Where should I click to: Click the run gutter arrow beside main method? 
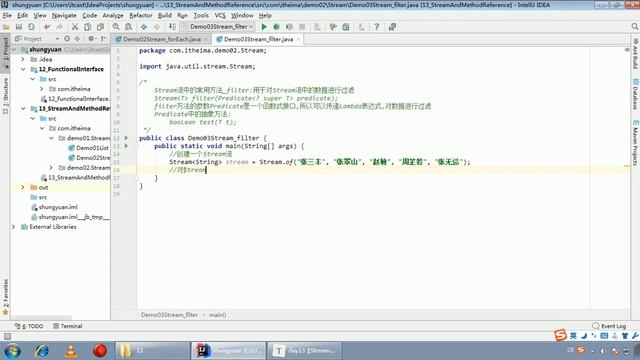(127, 146)
